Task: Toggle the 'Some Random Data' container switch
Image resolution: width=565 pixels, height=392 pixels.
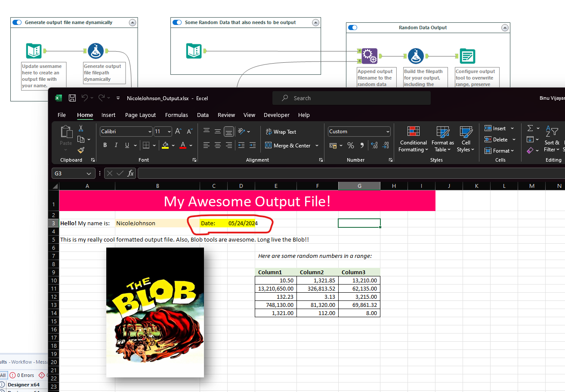Action: [177, 22]
